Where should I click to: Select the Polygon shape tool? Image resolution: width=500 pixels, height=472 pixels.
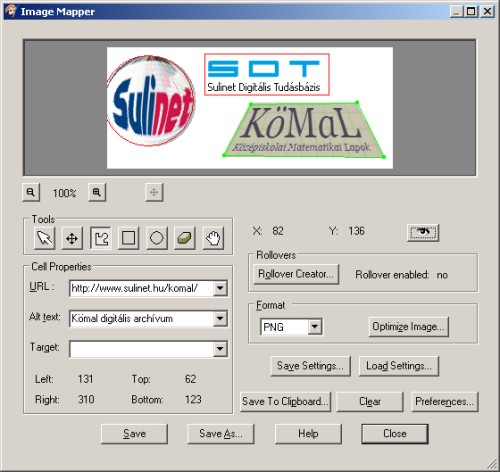[101, 238]
